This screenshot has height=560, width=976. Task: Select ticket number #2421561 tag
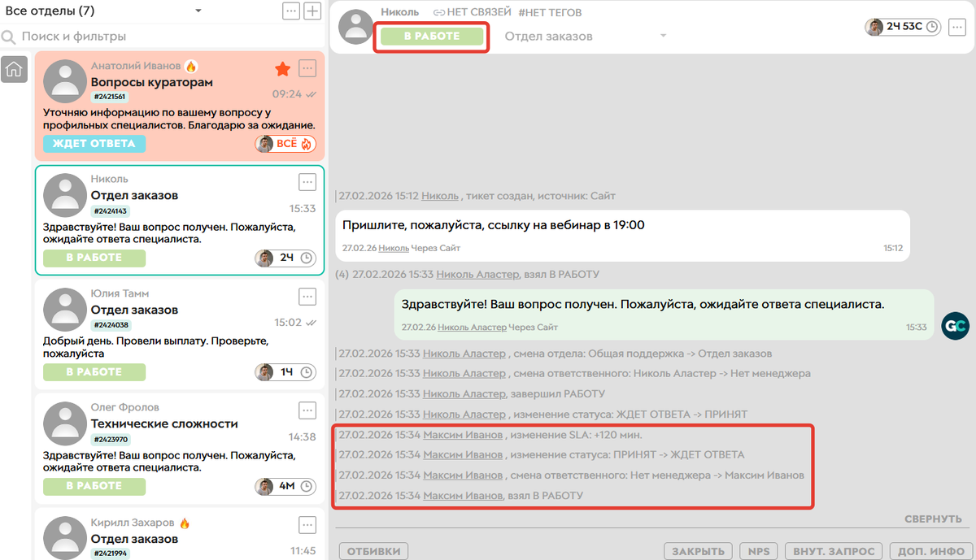[x=110, y=97]
